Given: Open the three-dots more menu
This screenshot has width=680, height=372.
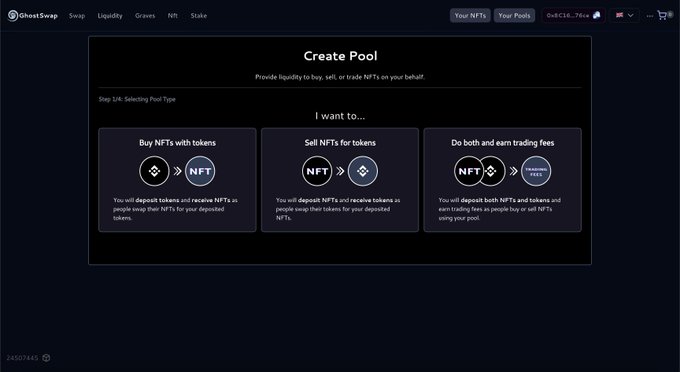Looking at the screenshot, I should (x=649, y=16).
